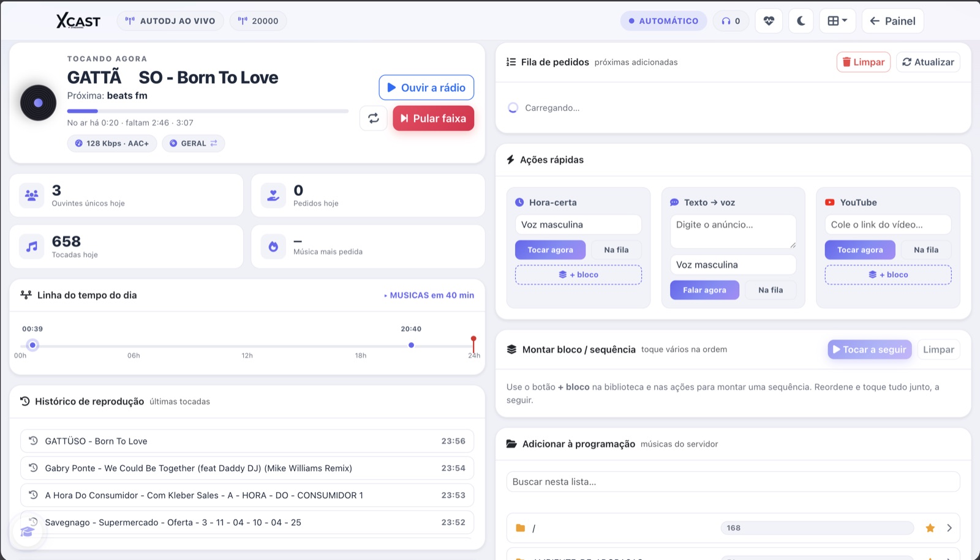Viewport: 980px width, 560px height.
Task: Click the Ouvintes únicos hoje people icon
Action: pyautogui.click(x=32, y=195)
